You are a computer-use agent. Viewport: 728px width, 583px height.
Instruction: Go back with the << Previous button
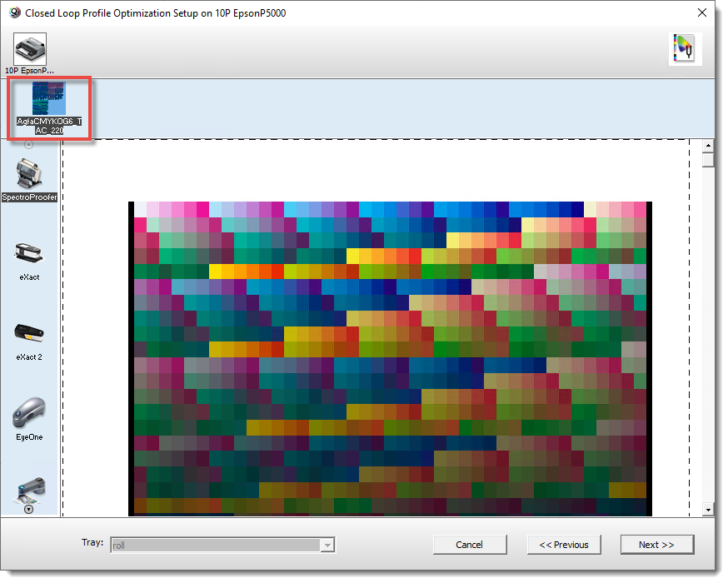564,545
